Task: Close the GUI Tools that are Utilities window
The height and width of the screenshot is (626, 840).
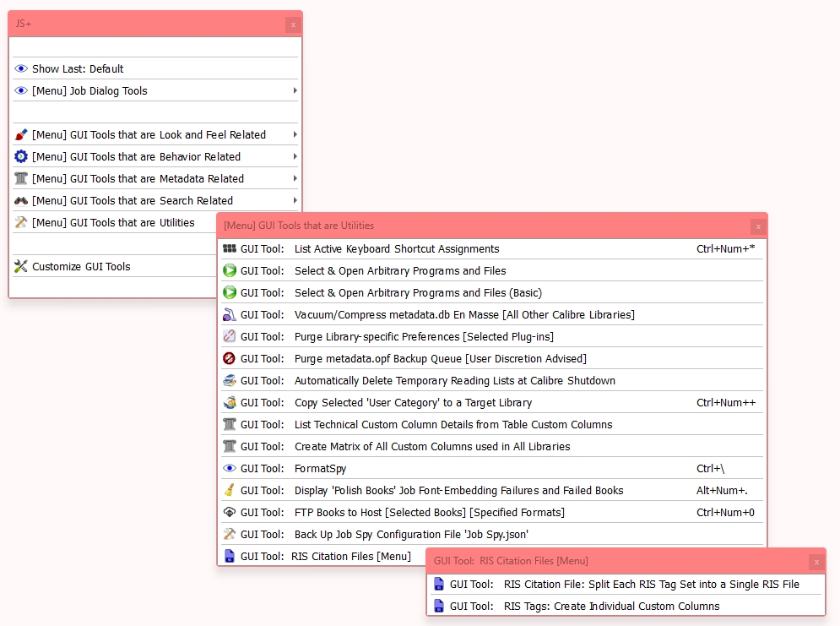Action: pos(758,226)
